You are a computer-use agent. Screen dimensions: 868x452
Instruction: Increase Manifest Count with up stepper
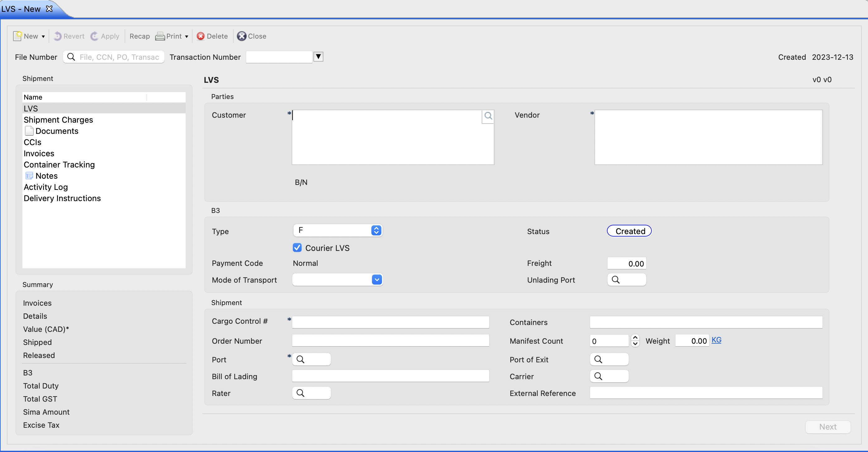click(635, 337)
